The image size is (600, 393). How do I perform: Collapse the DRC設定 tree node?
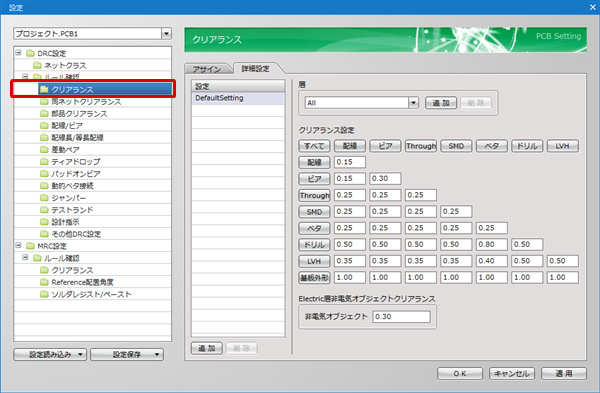18,53
